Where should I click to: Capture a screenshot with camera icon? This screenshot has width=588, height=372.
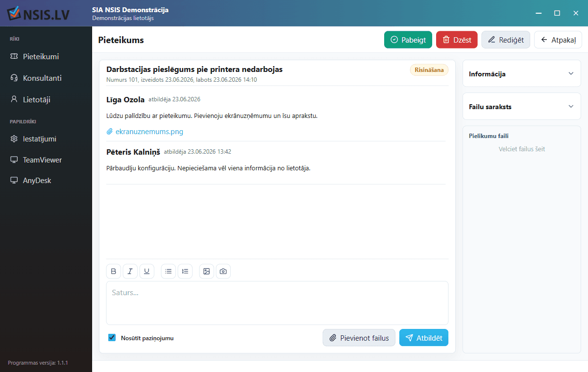223,271
